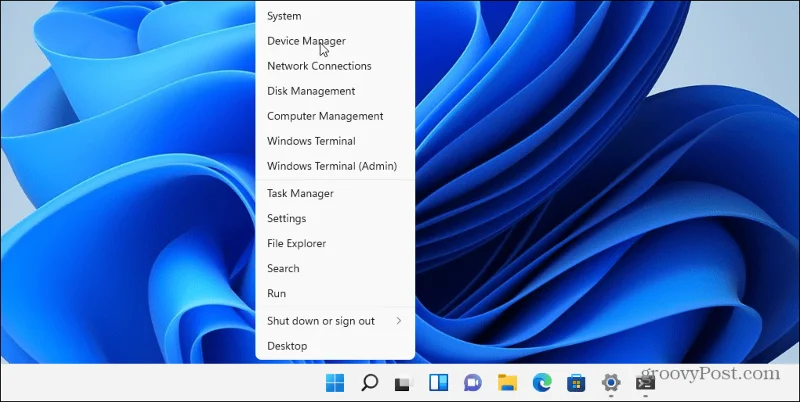This screenshot has width=800, height=402.
Task: Open Disk Management from the menu
Action: click(335, 91)
